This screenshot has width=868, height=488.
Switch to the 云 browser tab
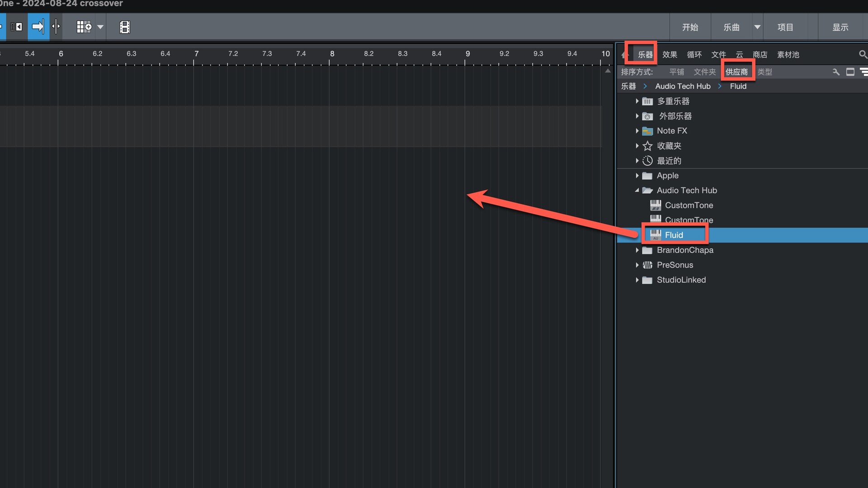(x=739, y=55)
